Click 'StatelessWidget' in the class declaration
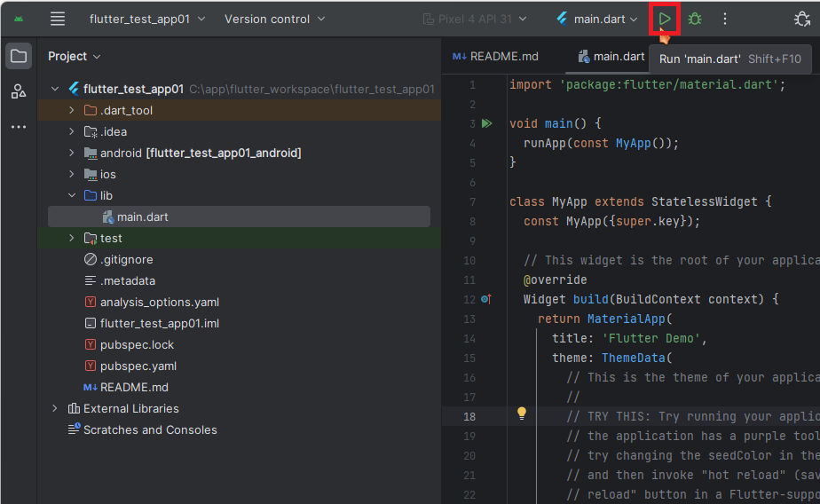 point(704,201)
